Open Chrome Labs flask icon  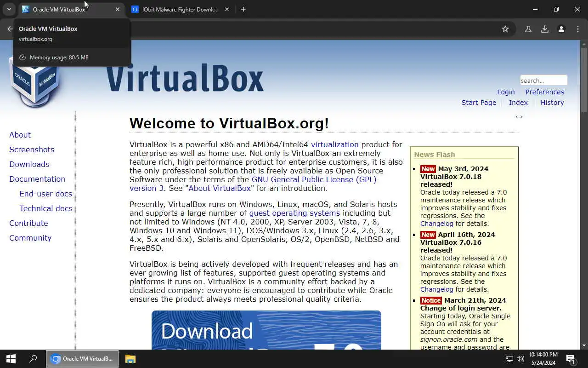point(528,29)
